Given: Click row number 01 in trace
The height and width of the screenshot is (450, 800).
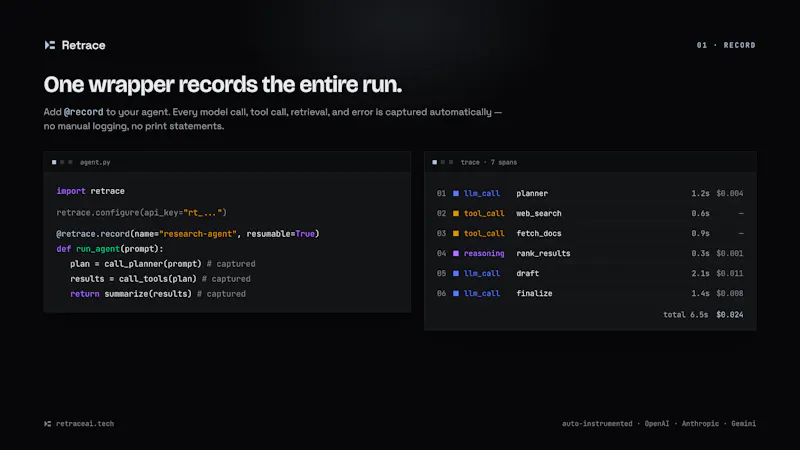Looking at the screenshot, I should [441, 193].
